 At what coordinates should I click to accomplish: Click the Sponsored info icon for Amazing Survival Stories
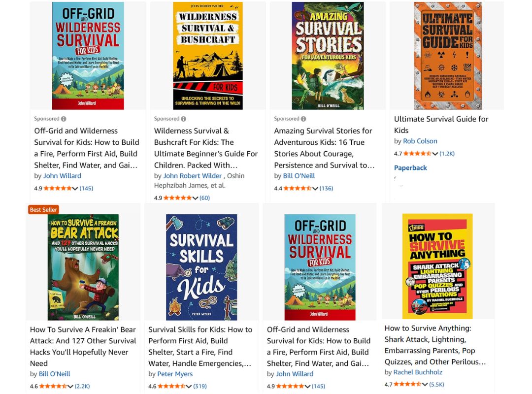[303, 119]
